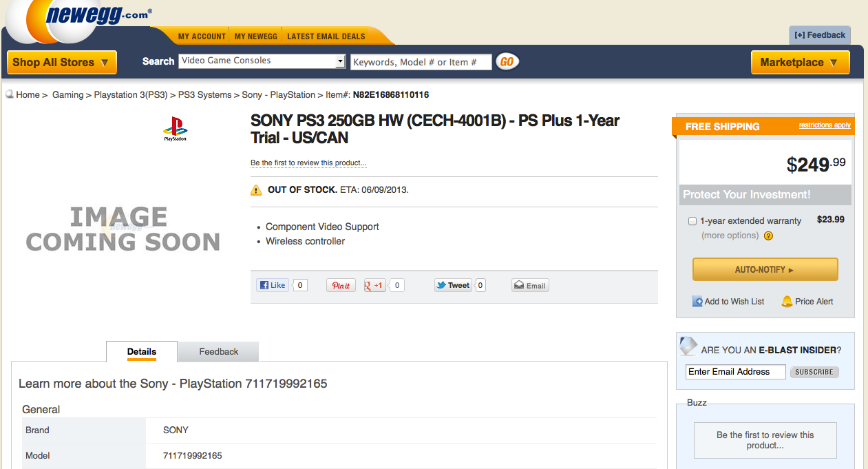Click the Pin it button
The width and height of the screenshot is (868, 469).
point(341,285)
